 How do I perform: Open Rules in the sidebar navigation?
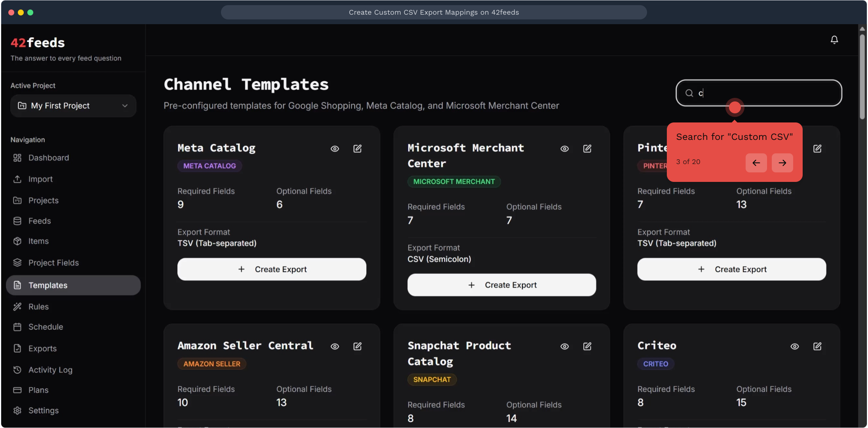tap(38, 307)
